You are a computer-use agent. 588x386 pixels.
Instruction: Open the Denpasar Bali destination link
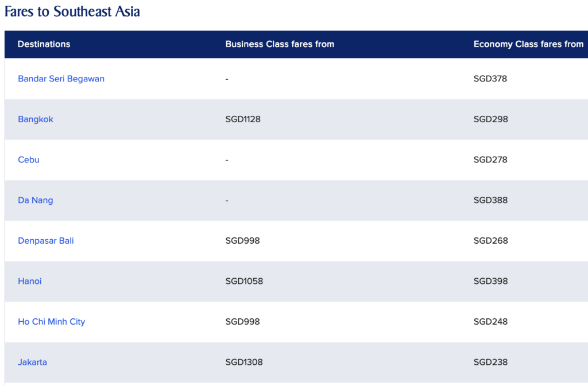(46, 240)
